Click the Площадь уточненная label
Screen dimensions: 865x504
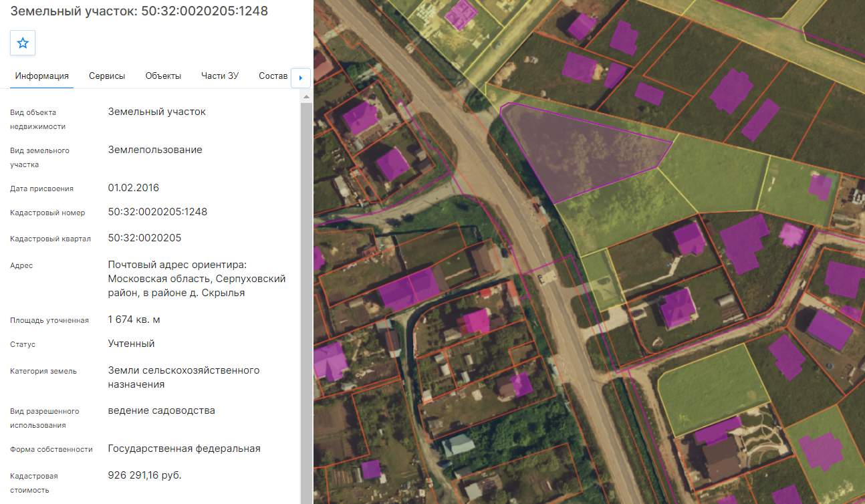[49, 320]
